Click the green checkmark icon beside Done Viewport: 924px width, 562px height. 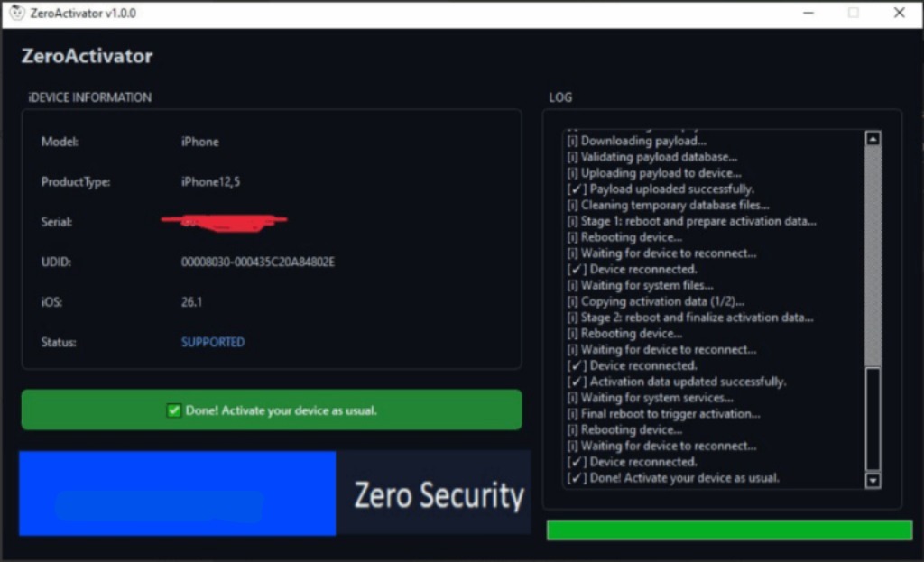tap(174, 410)
